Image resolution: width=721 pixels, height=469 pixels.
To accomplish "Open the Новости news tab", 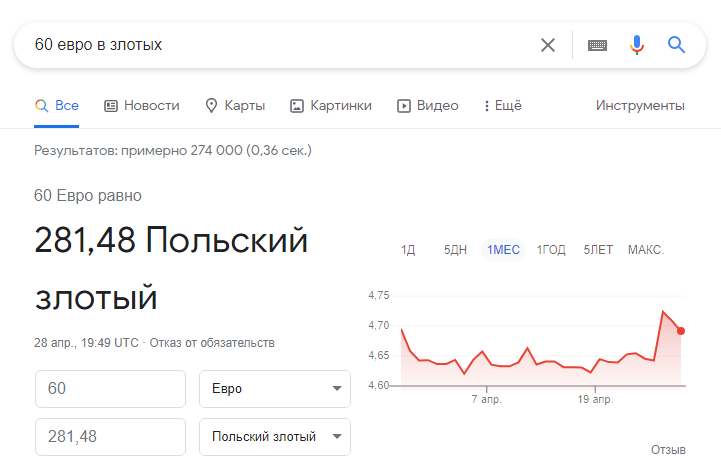I will (142, 106).
